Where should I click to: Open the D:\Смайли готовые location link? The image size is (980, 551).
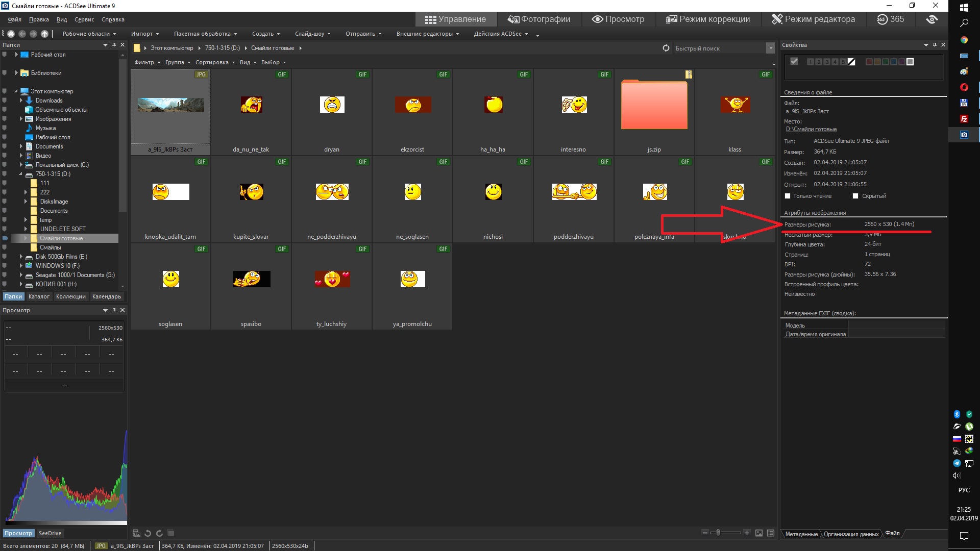811,130
